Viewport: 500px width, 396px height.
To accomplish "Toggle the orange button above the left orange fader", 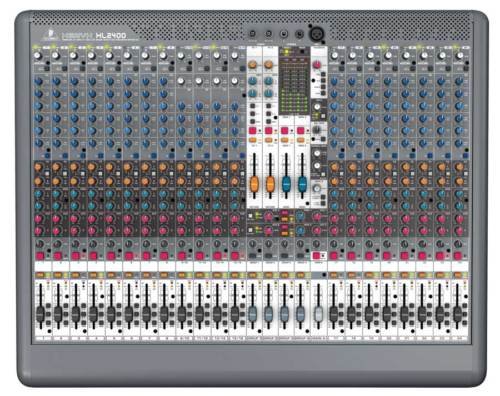I will coord(253,140).
